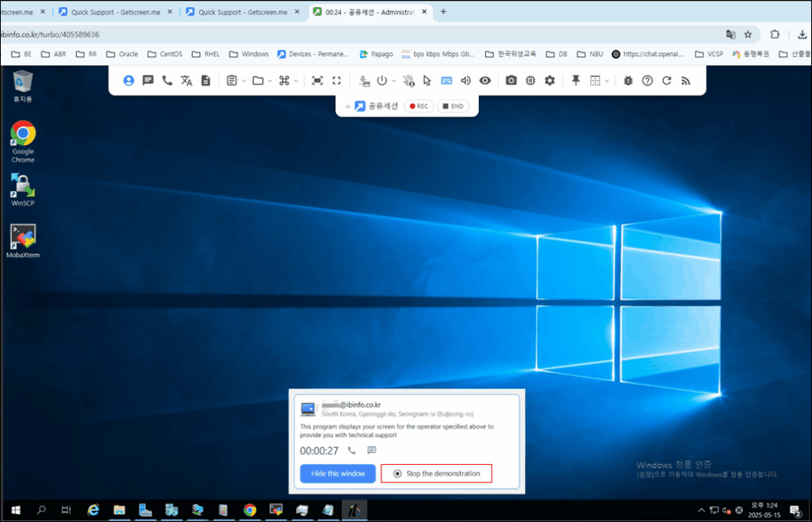812x522 pixels.
Task: Expand the command key dropdown arrow
Action: 296,81
